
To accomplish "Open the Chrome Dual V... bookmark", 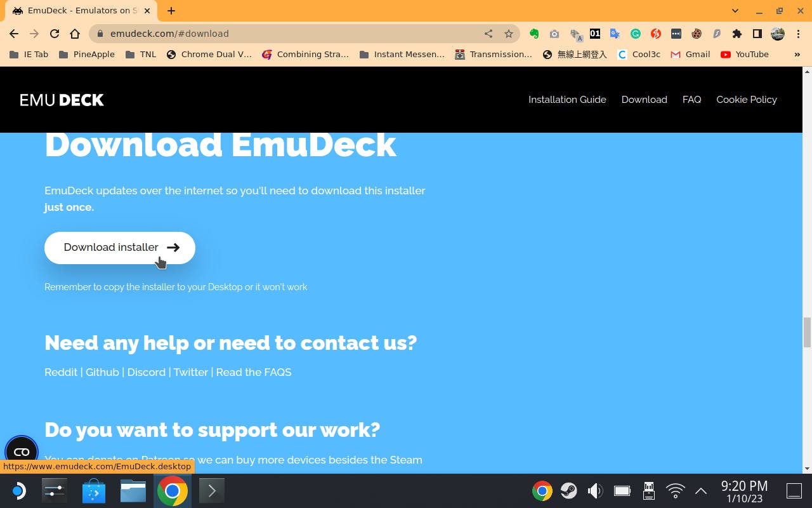I will coord(209,55).
